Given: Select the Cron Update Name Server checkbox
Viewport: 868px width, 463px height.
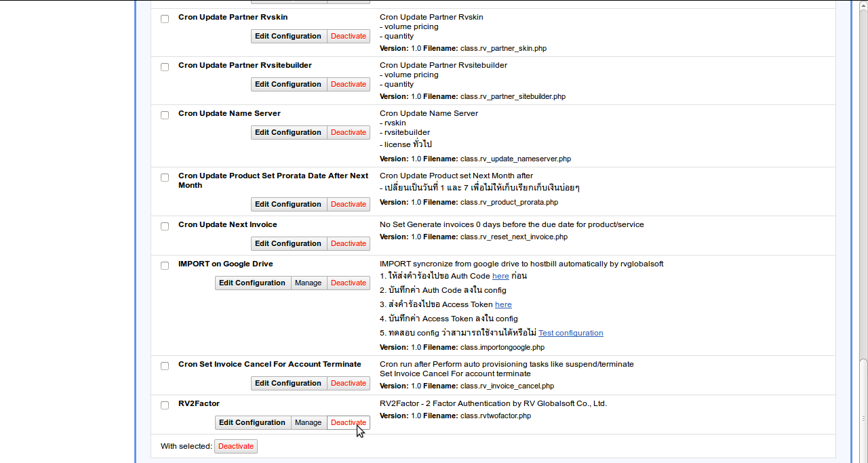Looking at the screenshot, I should click(x=165, y=115).
